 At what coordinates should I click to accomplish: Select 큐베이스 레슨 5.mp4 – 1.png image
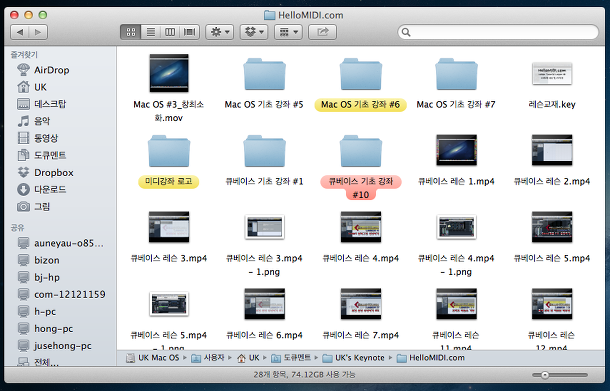coord(169,304)
